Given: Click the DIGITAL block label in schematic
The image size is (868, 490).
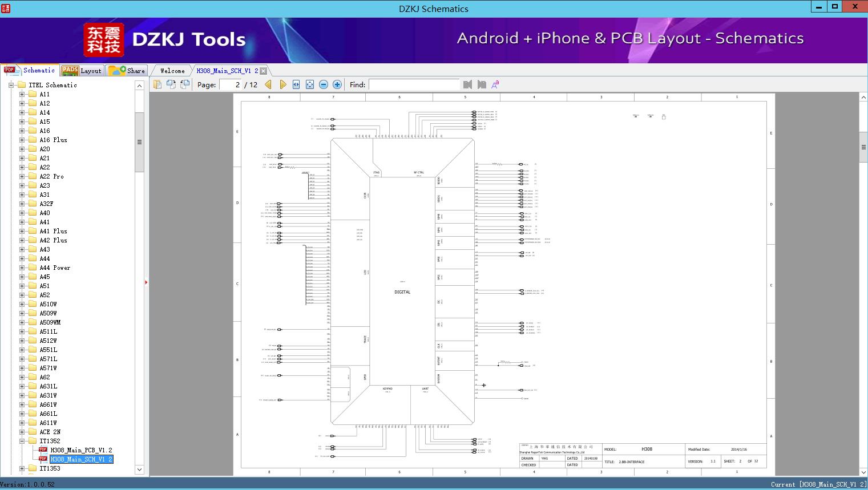Looking at the screenshot, I should pos(402,292).
